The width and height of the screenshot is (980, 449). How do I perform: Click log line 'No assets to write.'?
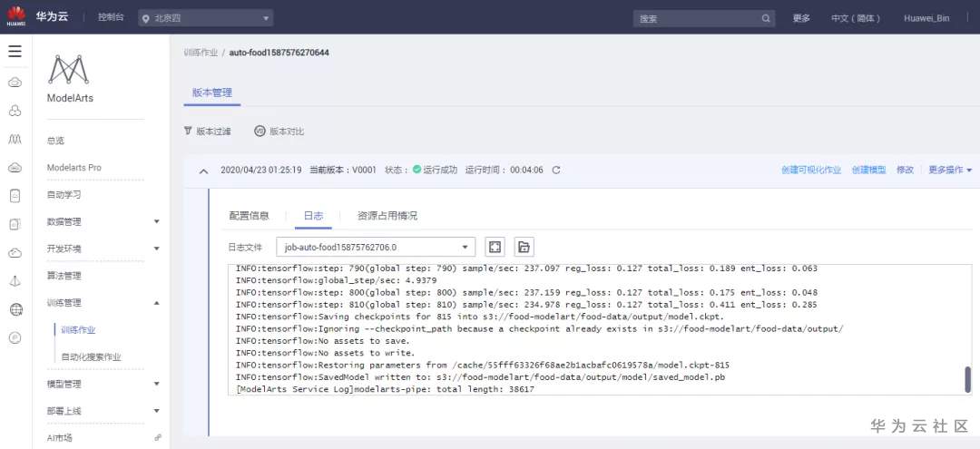pos(325,353)
